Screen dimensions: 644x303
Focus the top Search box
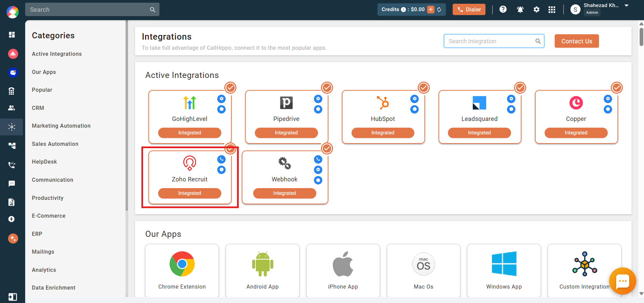coord(92,9)
